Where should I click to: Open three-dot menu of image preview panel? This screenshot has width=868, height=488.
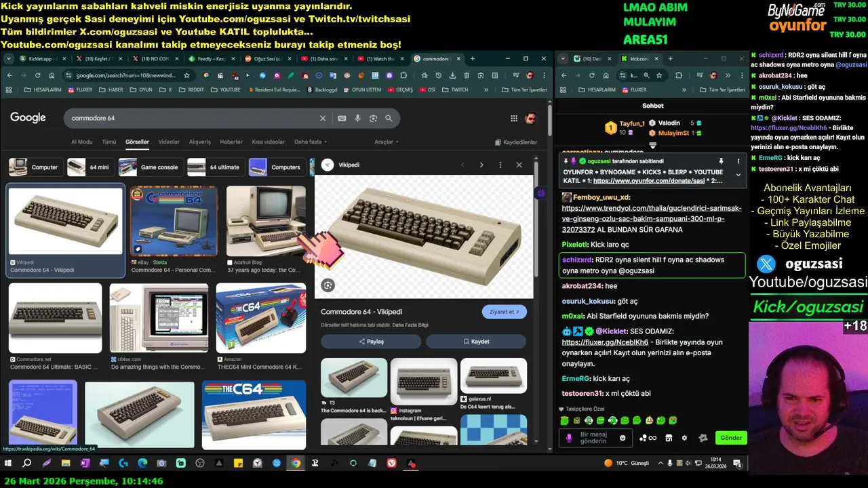pyautogui.click(x=500, y=165)
